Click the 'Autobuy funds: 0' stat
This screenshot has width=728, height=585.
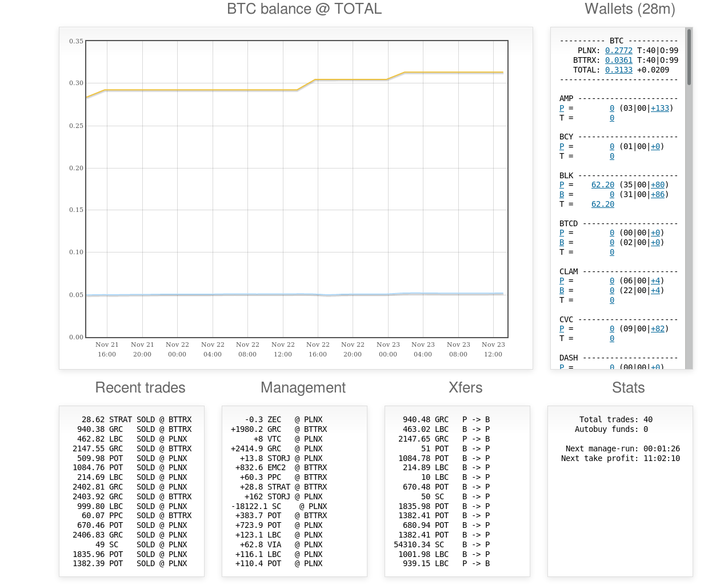coord(611,429)
